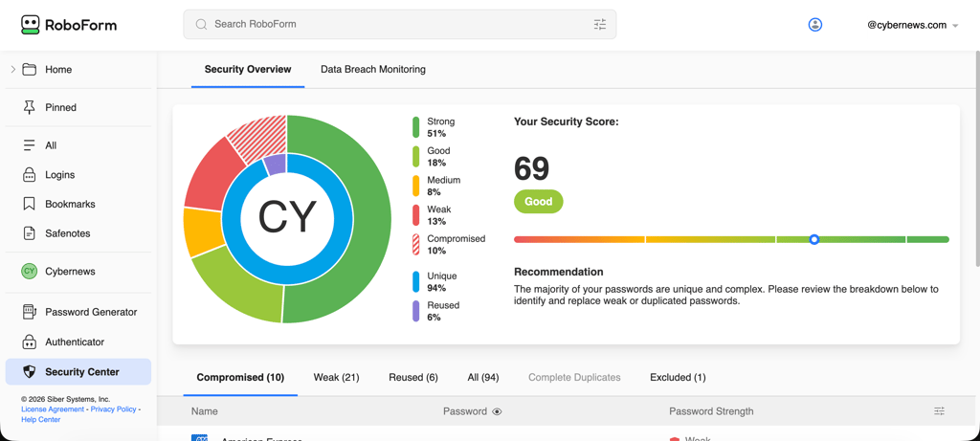Viewport: 980px width, 441px height.
Task: Select the Reused (6) tab
Action: tap(413, 377)
